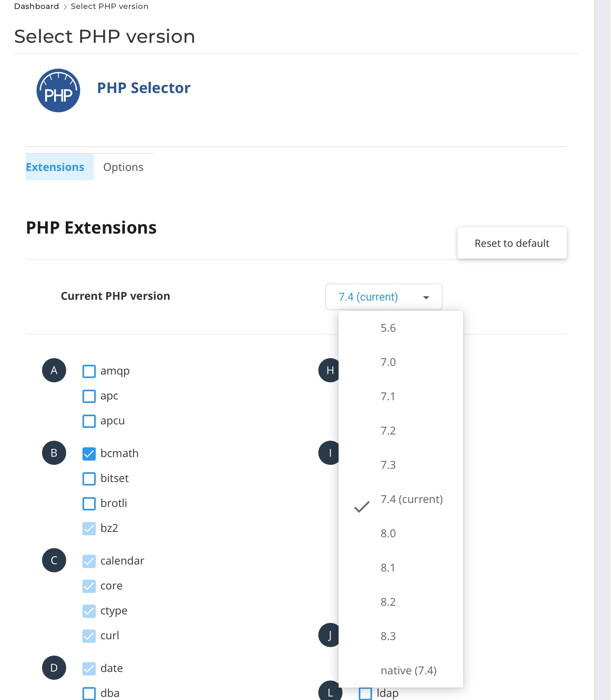Click the page's vertical scrollbar

pos(602,350)
